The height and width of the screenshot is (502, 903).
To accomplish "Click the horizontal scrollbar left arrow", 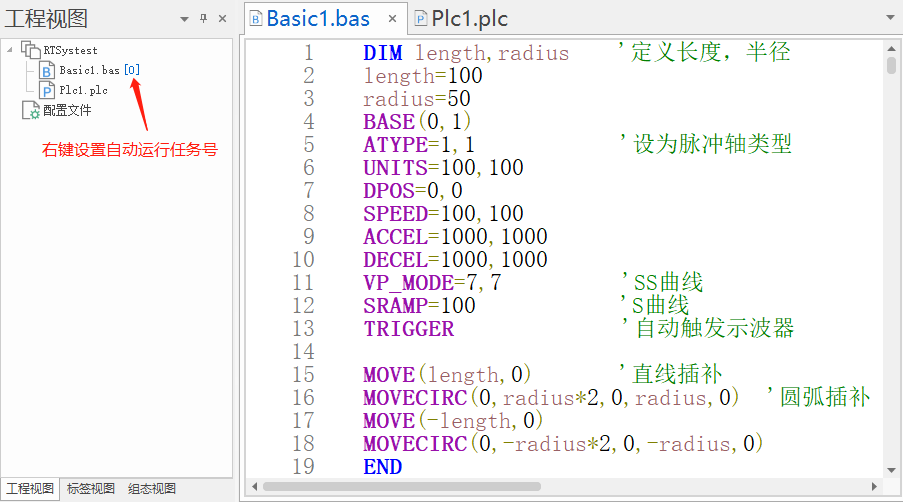I will (x=255, y=486).
